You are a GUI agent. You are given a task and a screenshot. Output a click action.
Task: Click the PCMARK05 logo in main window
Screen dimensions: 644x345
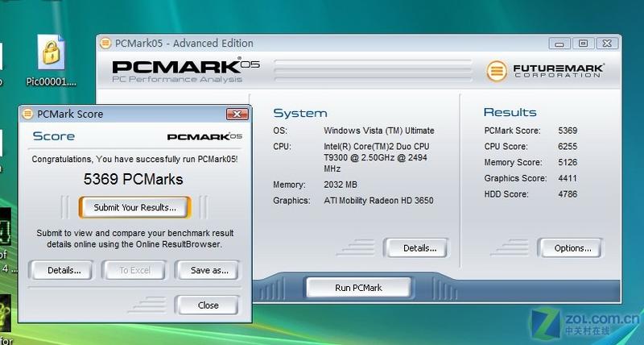click(186, 70)
